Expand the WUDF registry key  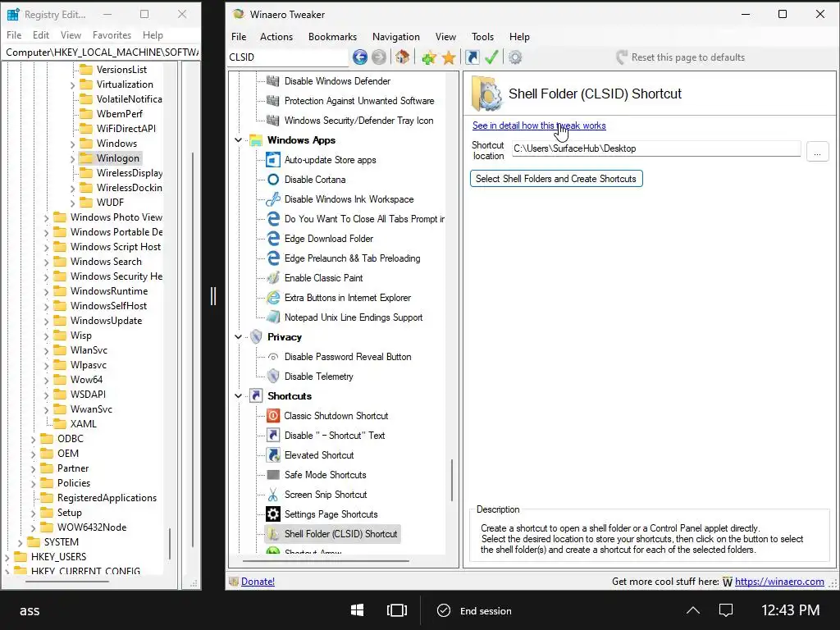point(72,203)
